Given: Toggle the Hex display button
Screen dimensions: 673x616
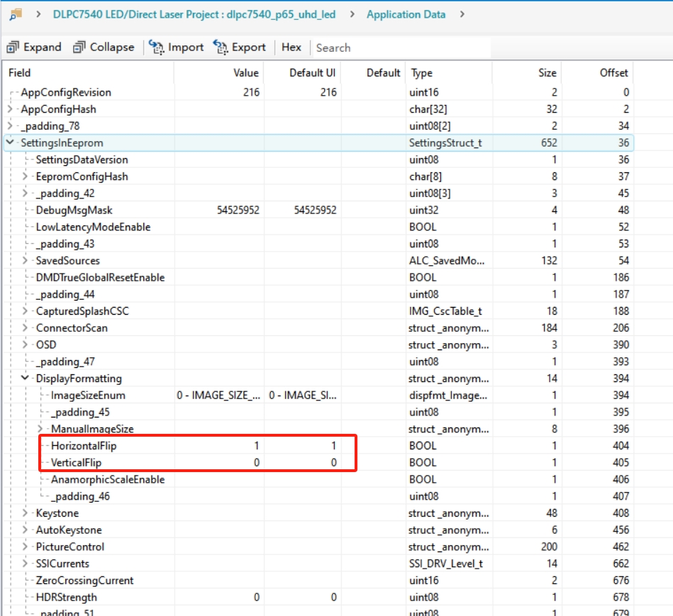Looking at the screenshot, I should click(291, 47).
